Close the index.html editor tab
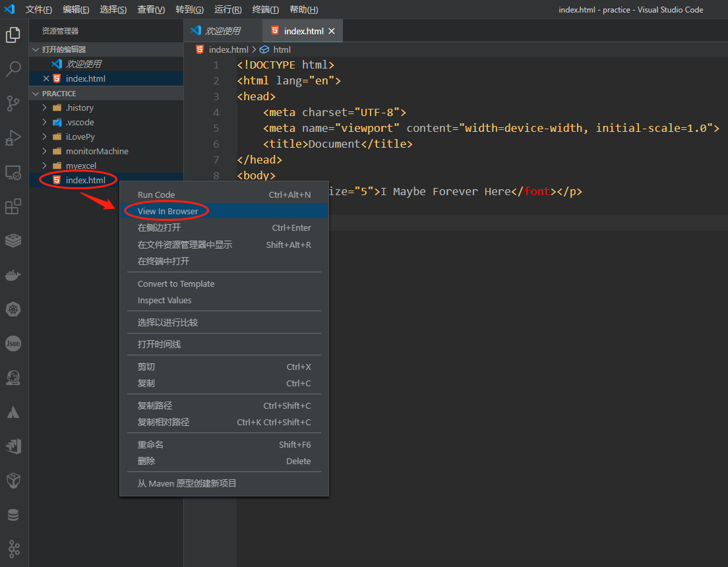The image size is (728, 567). click(x=332, y=31)
